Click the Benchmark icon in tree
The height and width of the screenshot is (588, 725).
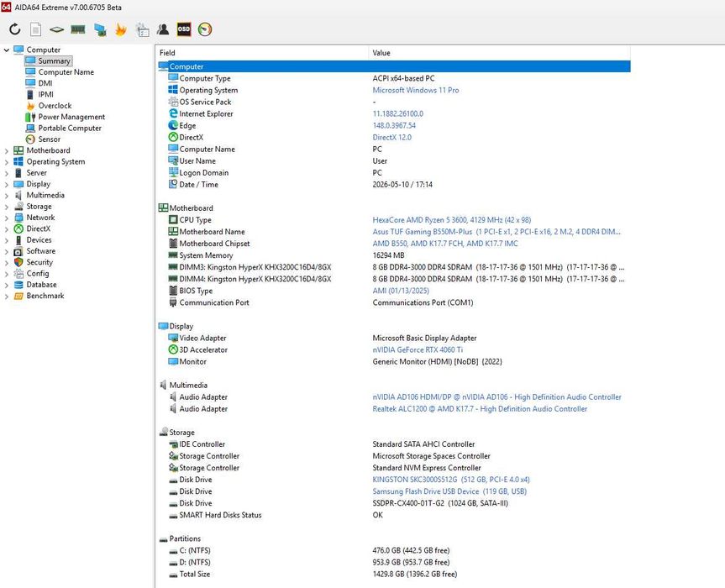(18, 296)
